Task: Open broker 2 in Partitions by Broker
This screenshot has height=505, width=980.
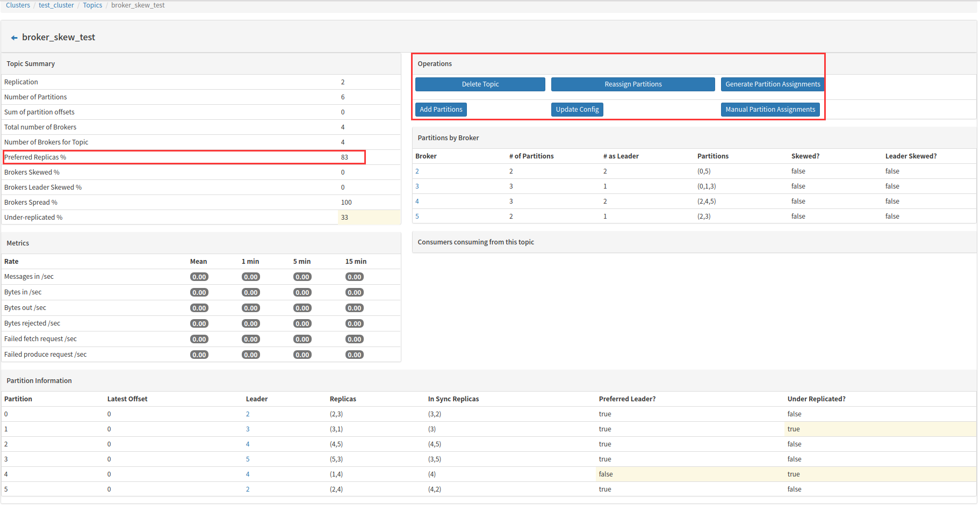Action: coord(417,171)
